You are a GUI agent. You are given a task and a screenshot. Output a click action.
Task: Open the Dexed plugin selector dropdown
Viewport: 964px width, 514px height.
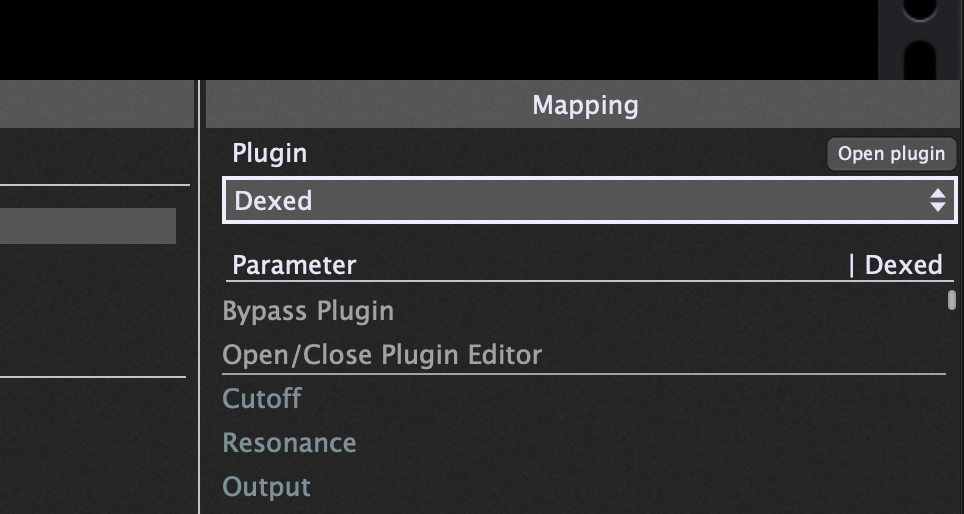[x=578, y=201]
